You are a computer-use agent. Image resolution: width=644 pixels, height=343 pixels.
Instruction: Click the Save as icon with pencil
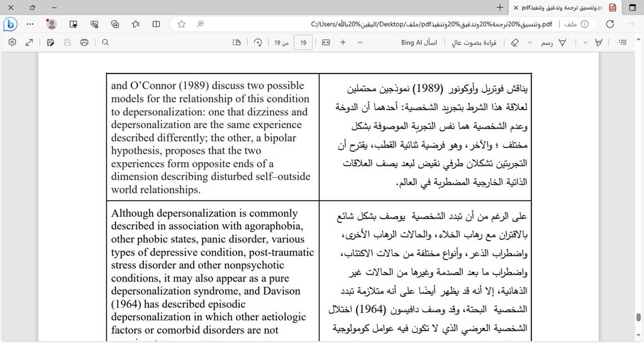pyautogui.click(x=50, y=42)
